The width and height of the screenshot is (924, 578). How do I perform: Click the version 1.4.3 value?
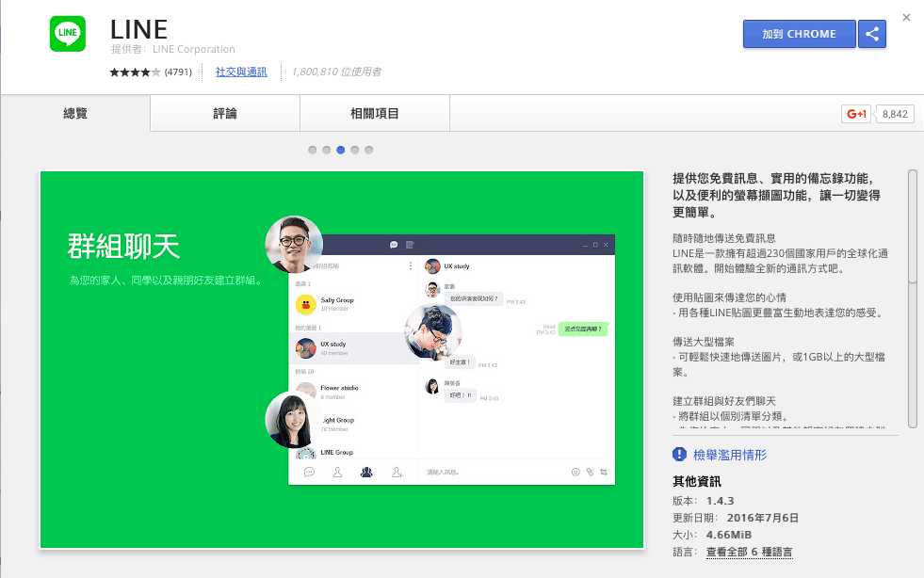[x=721, y=501]
